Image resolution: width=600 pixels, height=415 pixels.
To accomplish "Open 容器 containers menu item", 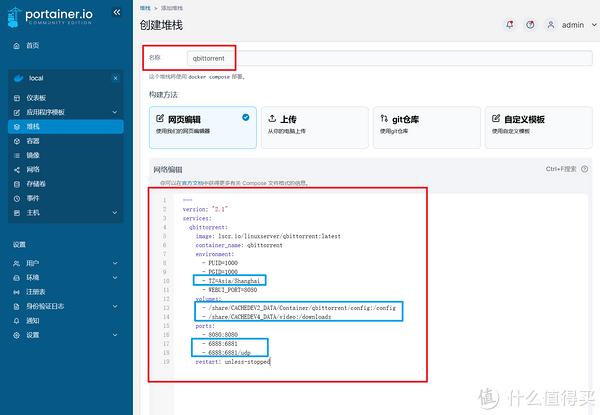I will click(33, 141).
